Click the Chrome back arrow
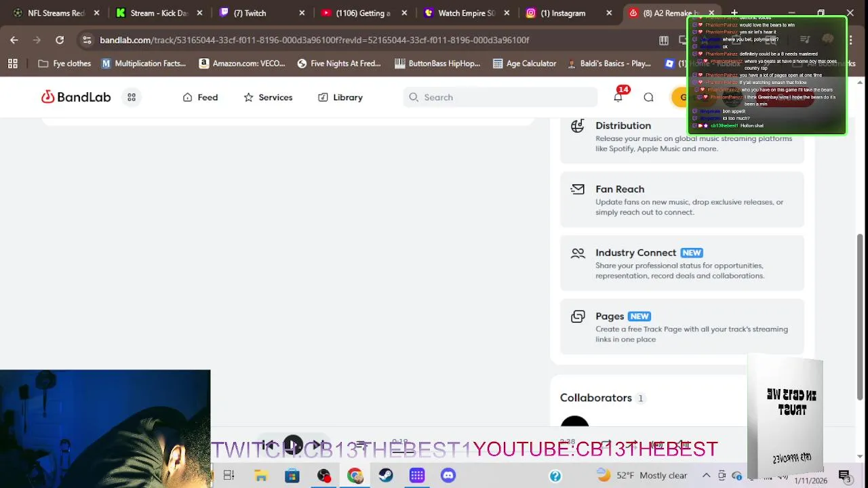 (x=14, y=40)
